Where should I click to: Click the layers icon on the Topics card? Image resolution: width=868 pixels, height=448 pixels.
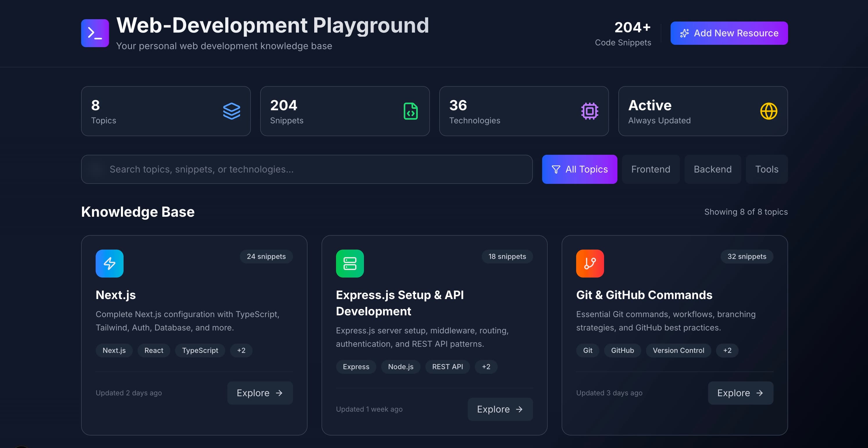[x=232, y=111]
